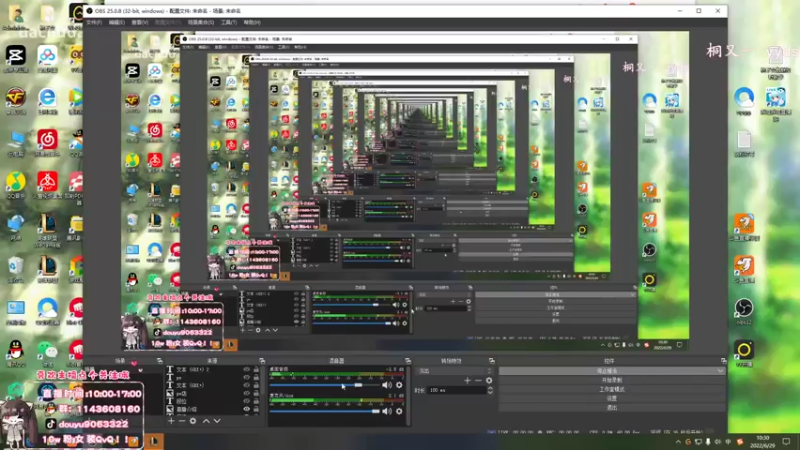Show hidden system tray icons chevron
The image size is (800, 450).
678,442
